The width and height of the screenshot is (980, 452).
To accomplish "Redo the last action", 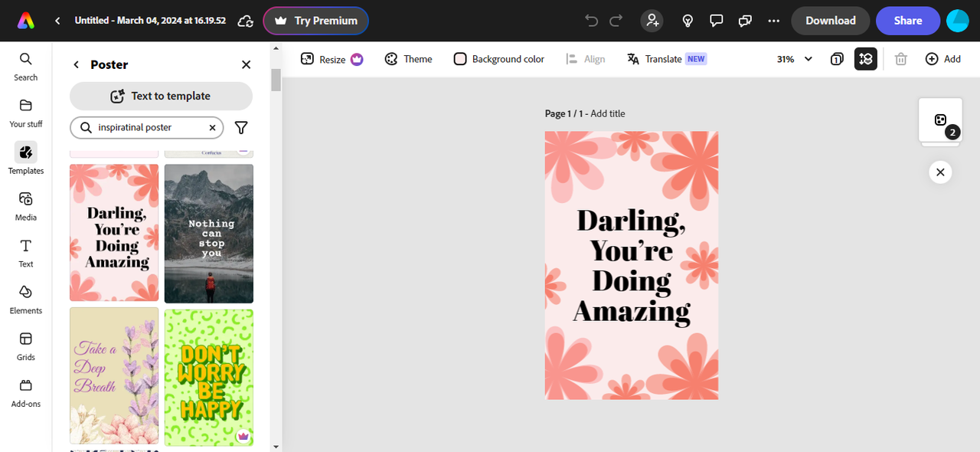I will pos(616,21).
